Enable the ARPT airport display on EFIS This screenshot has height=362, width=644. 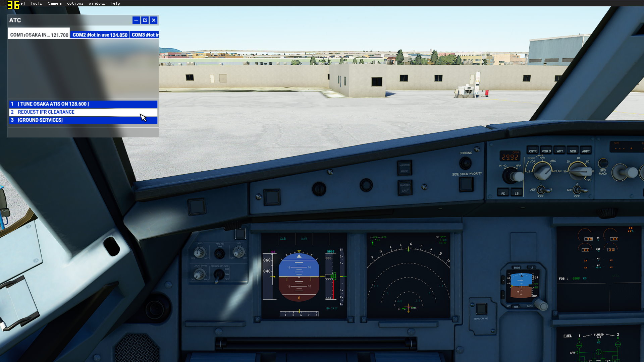pos(587,151)
